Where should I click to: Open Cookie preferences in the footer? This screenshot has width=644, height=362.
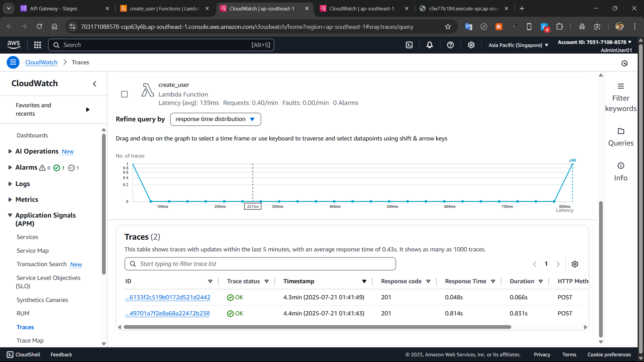pyautogui.click(x=609, y=355)
